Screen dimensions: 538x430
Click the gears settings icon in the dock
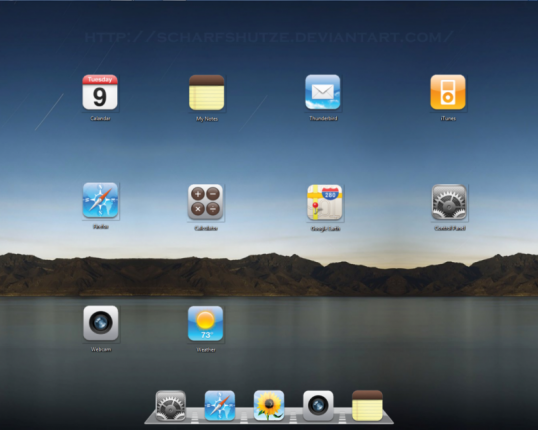tap(171, 406)
